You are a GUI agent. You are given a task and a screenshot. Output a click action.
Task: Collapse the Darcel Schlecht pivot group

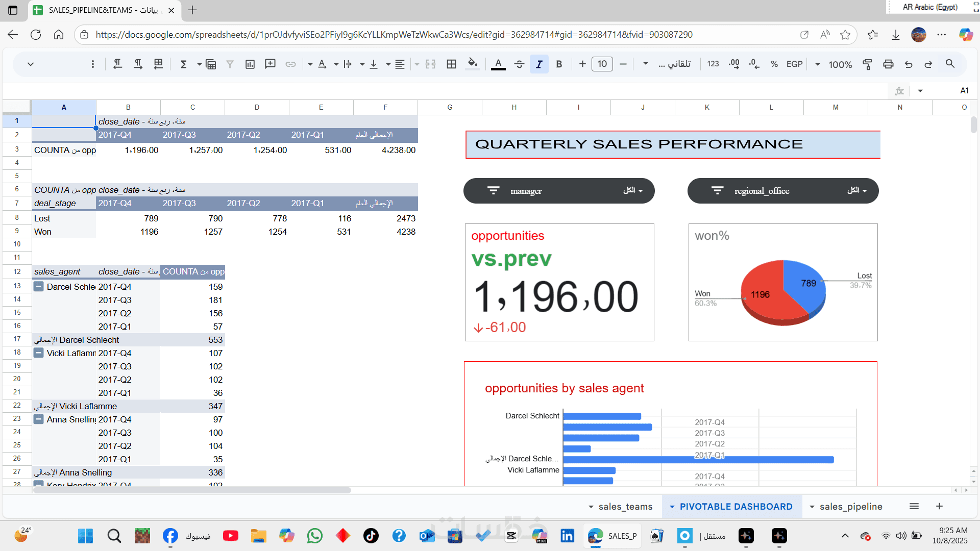tap(39, 287)
